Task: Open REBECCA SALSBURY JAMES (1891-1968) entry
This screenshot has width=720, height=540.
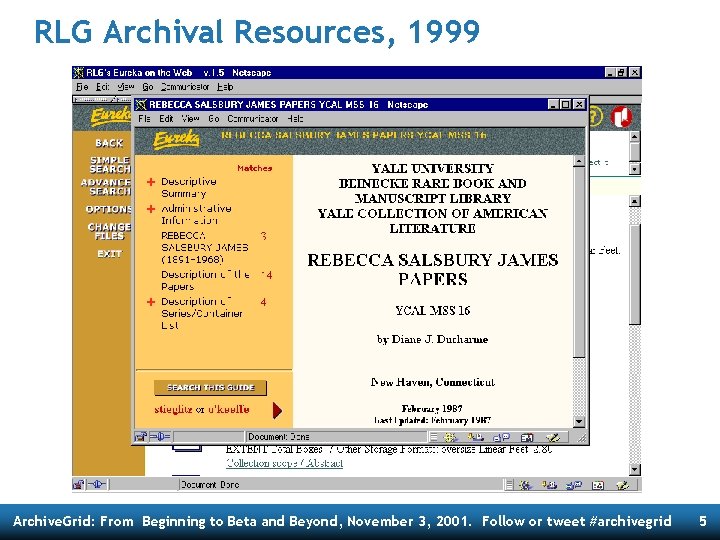Action: 205,248
